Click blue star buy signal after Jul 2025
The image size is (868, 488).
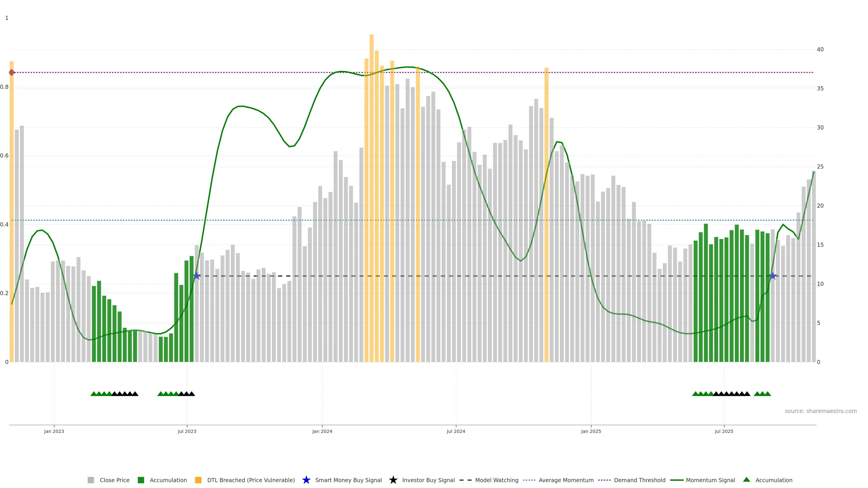click(x=773, y=276)
